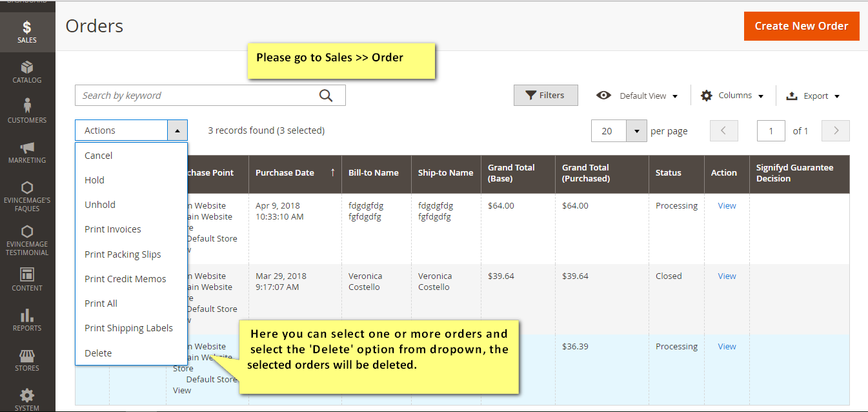Image resolution: width=868 pixels, height=412 pixels.
Task: Sort by Purchase Date red arrow
Action: [333, 172]
